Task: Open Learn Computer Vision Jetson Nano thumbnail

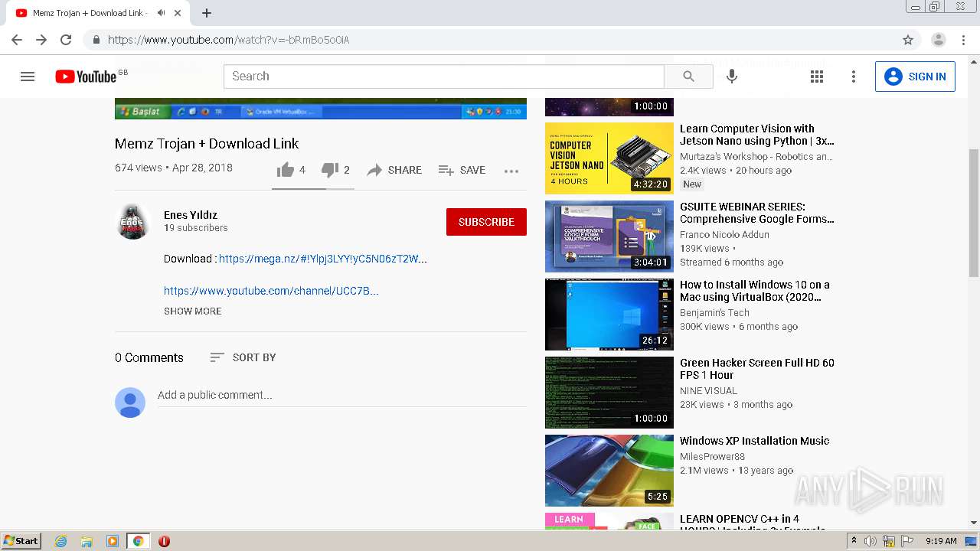Action: click(x=609, y=158)
